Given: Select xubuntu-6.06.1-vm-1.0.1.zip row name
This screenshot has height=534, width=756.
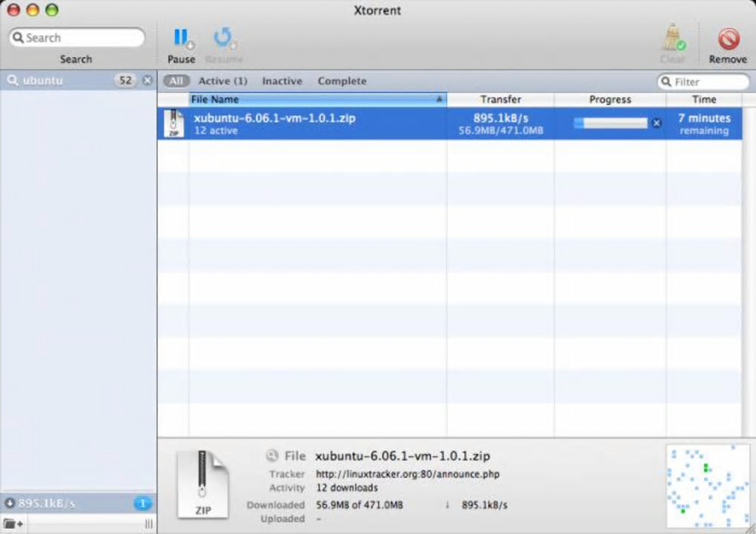Looking at the screenshot, I should point(275,118).
